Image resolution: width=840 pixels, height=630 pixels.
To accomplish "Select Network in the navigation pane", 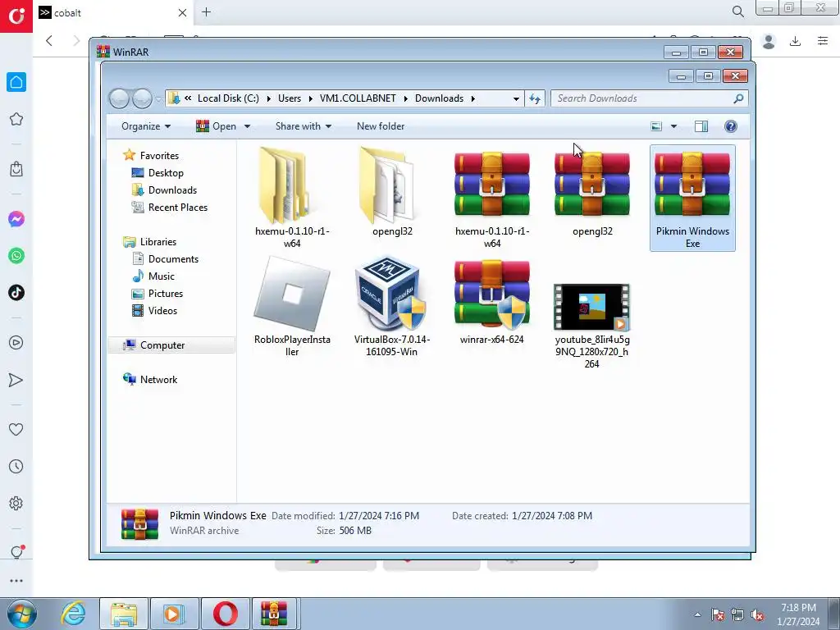I will click(x=158, y=379).
